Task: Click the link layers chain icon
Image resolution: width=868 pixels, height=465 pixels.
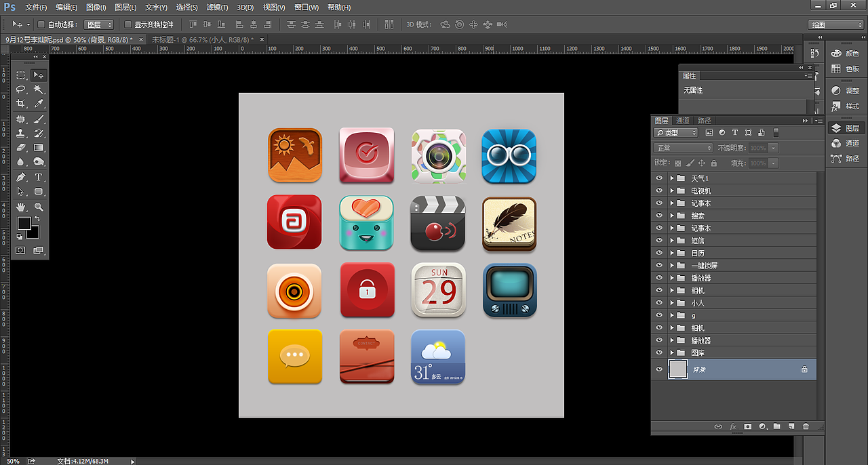Action: [719, 426]
